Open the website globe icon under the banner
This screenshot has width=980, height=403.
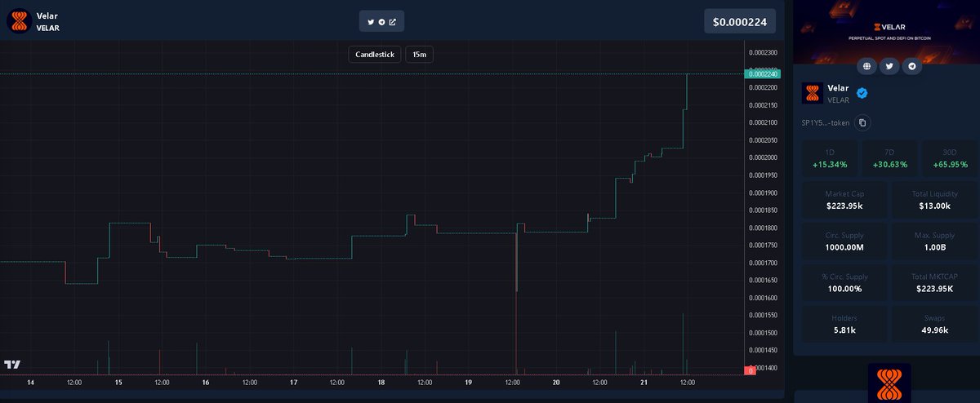[x=867, y=66]
